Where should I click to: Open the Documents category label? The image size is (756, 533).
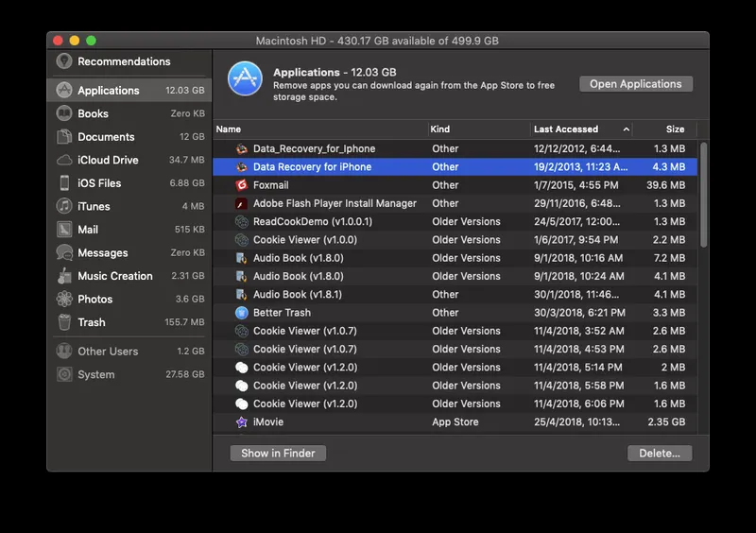tap(106, 136)
